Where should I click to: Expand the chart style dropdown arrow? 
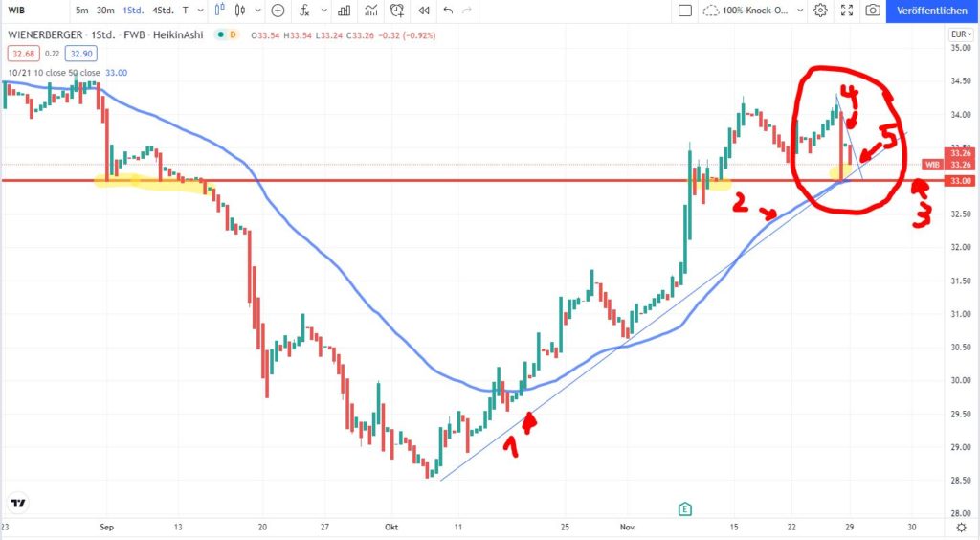[x=257, y=11]
